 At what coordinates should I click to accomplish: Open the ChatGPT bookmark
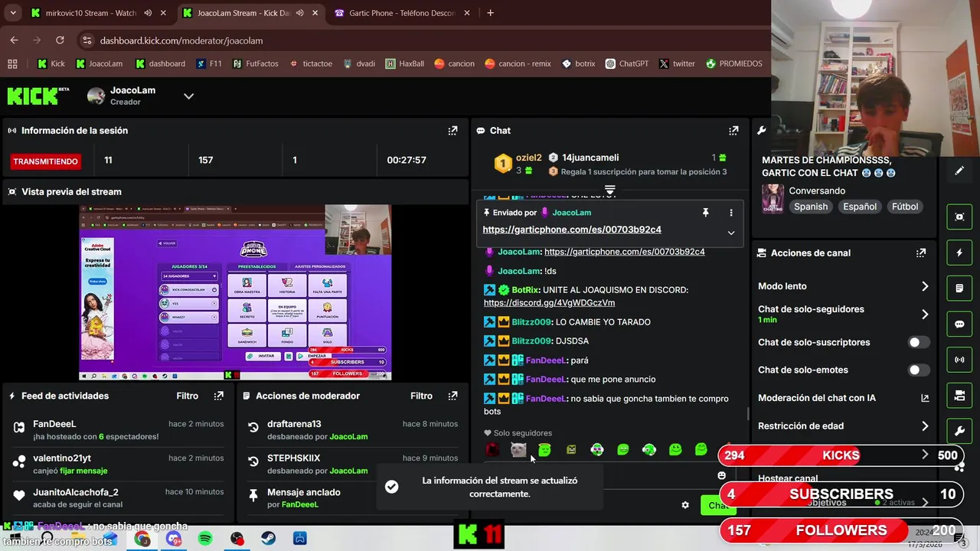(x=626, y=64)
